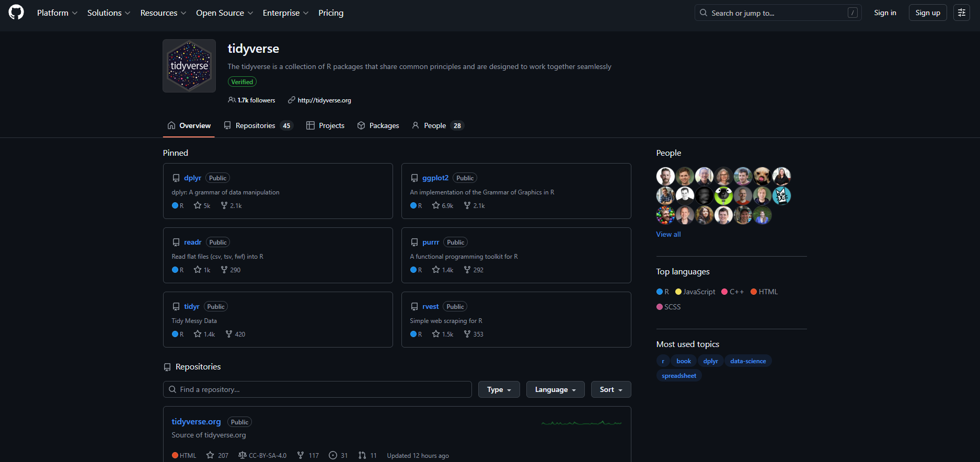Click the repository icon beside rvest
The height and width of the screenshot is (462, 980).
pos(414,307)
